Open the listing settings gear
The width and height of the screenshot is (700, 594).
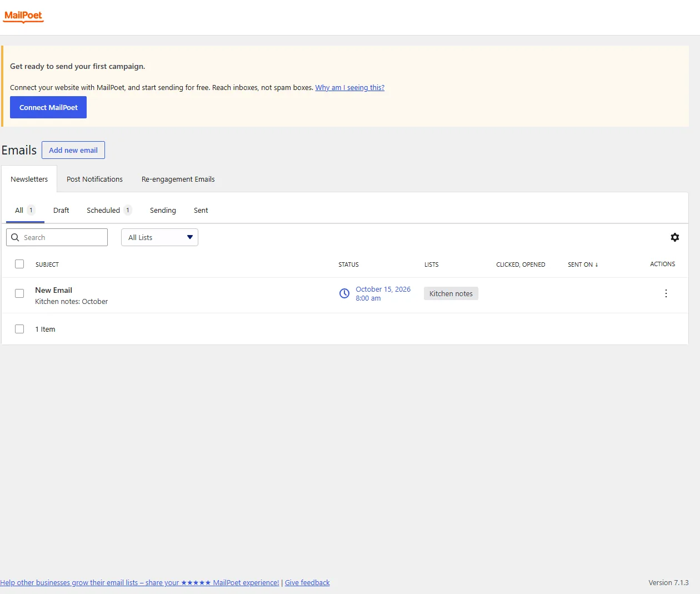(x=674, y=237)
